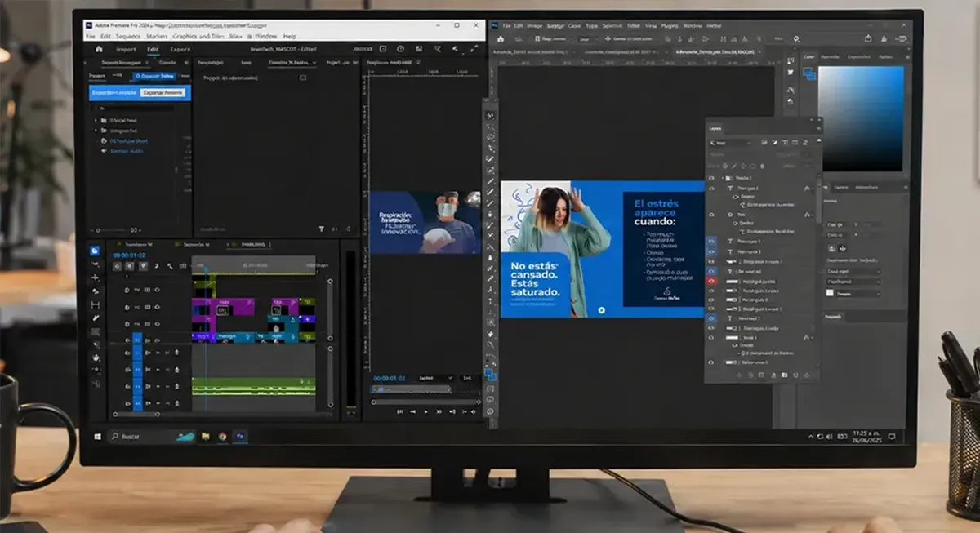This screenshot has width=980, height=533.
Task: Click the Photoshop home icon in the options bar
Action: point(499,38)
